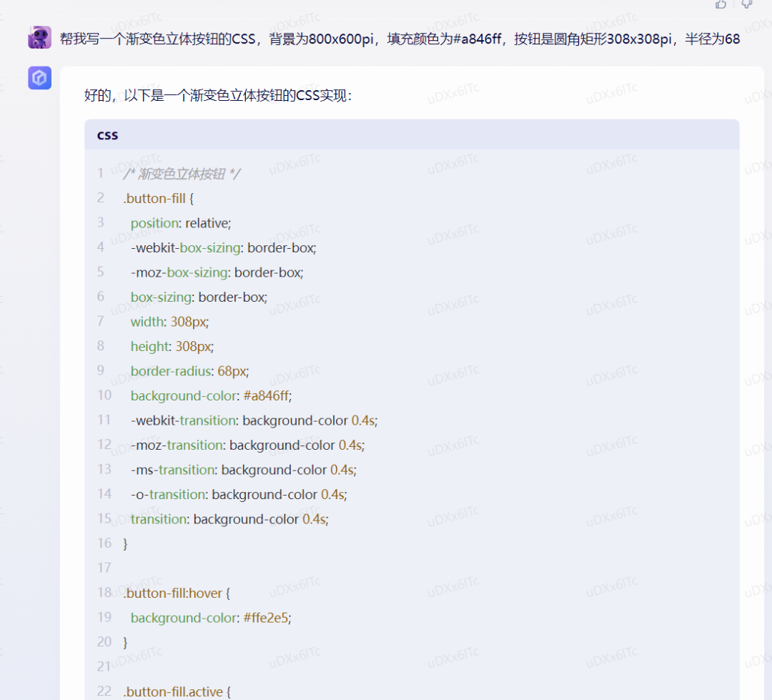The width and height of the screenshot is (772, 700).
Task: Click the .button-fill:hover selector line
Action: click(x=176, y=593)
